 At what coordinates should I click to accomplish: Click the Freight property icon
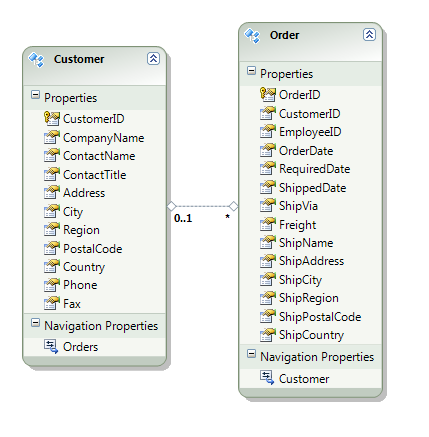268,224
